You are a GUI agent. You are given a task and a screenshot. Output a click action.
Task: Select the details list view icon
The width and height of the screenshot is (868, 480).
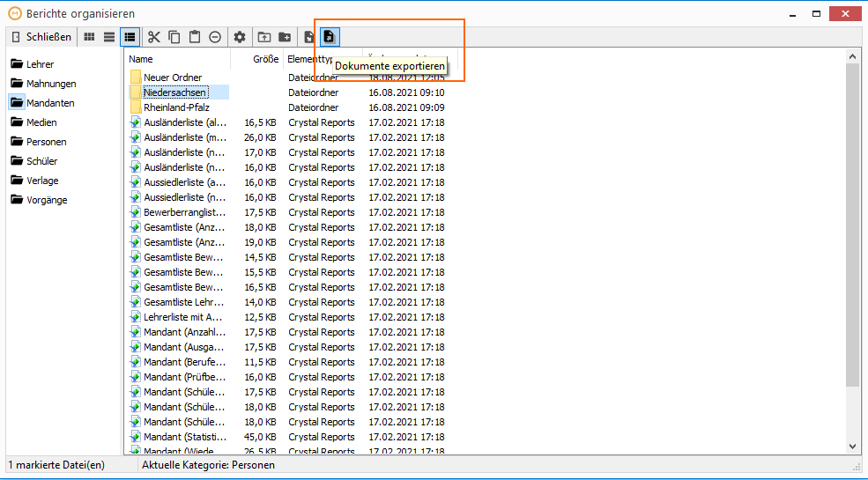tap(130, 37)
